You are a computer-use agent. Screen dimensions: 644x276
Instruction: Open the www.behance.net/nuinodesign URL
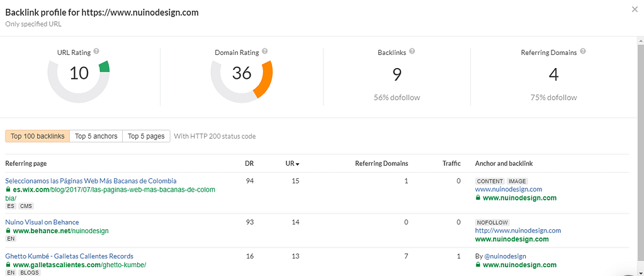[61, 231]
